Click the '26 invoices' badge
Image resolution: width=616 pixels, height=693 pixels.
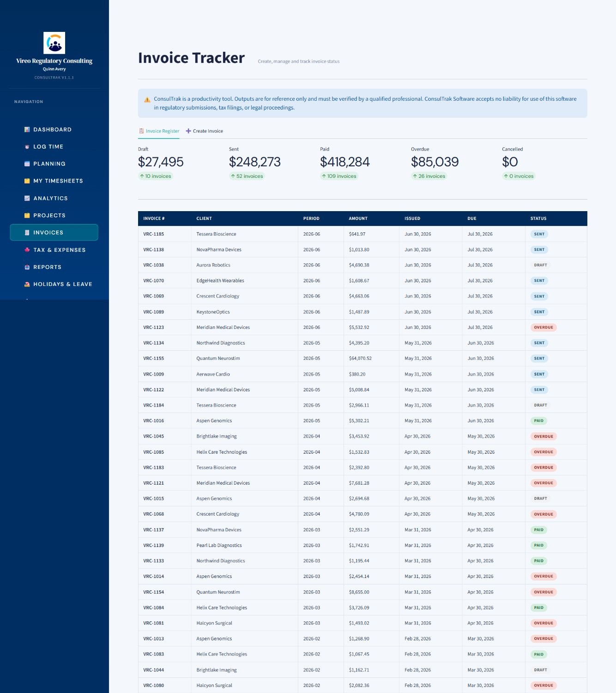coord(429,176)
